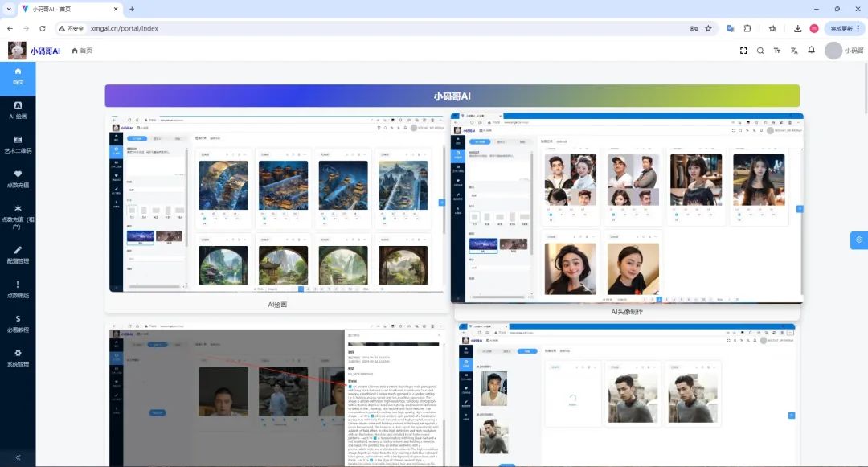Open 点数充值（租户）asterisk sidebar item

pyautogui.click(x=18, y=216)
